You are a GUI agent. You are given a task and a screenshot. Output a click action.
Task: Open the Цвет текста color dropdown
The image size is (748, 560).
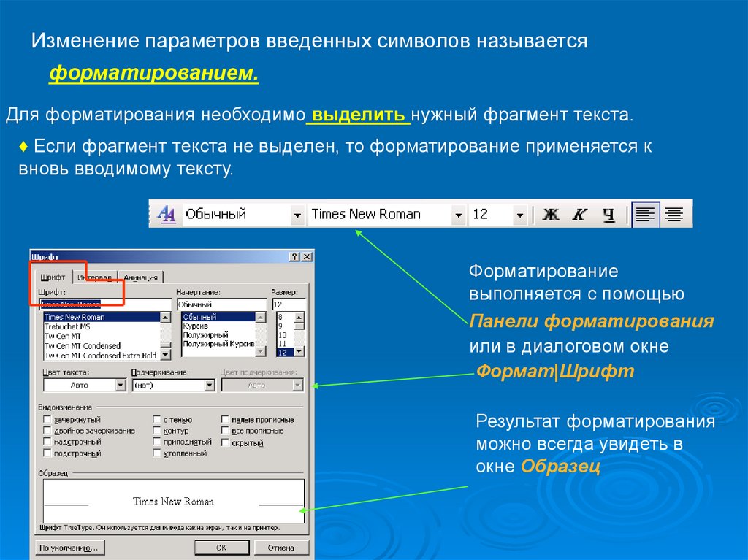click(x=121, y=385)
